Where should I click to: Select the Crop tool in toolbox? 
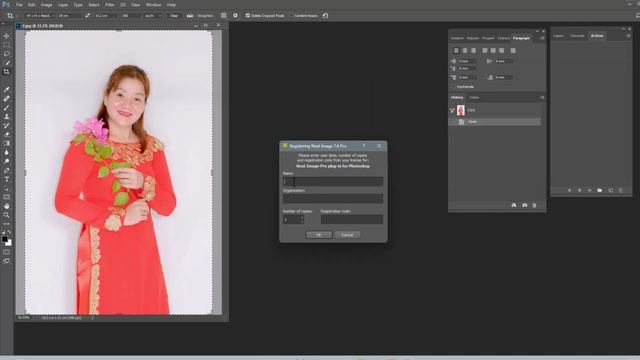[x=7, y=72]
